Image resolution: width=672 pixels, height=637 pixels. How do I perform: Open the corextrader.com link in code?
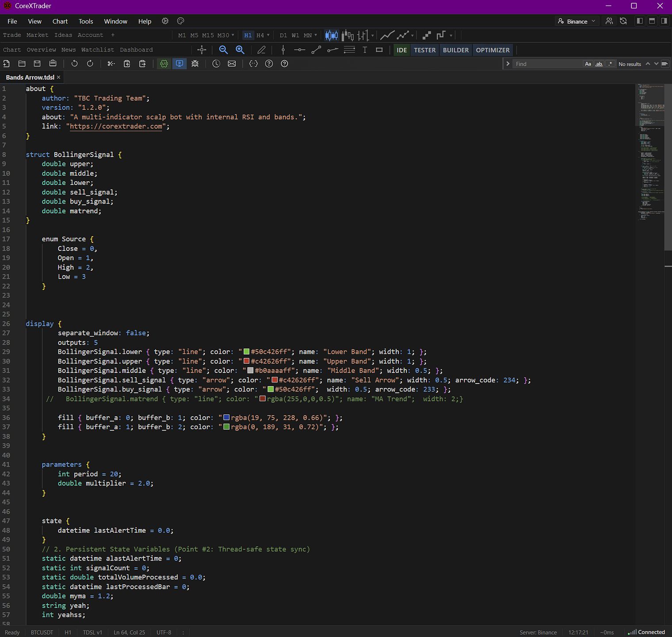click(x=116, y=127)
